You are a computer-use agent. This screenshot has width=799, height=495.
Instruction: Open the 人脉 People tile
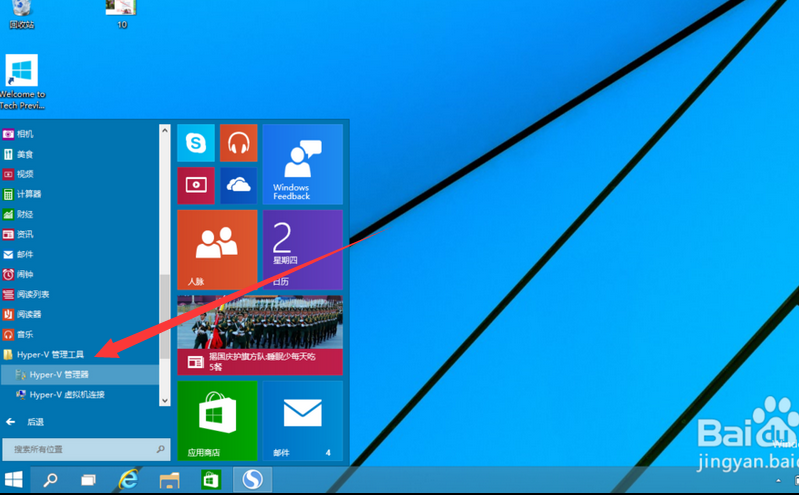[x=217, y=250]
